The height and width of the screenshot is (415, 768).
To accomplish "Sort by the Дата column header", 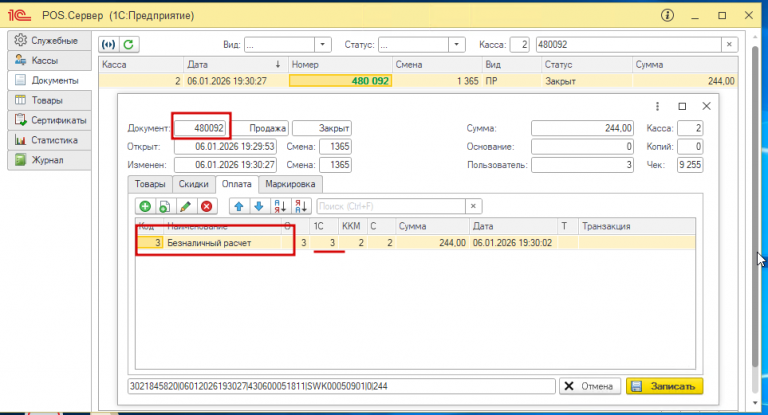I will [x=235, y=64].
